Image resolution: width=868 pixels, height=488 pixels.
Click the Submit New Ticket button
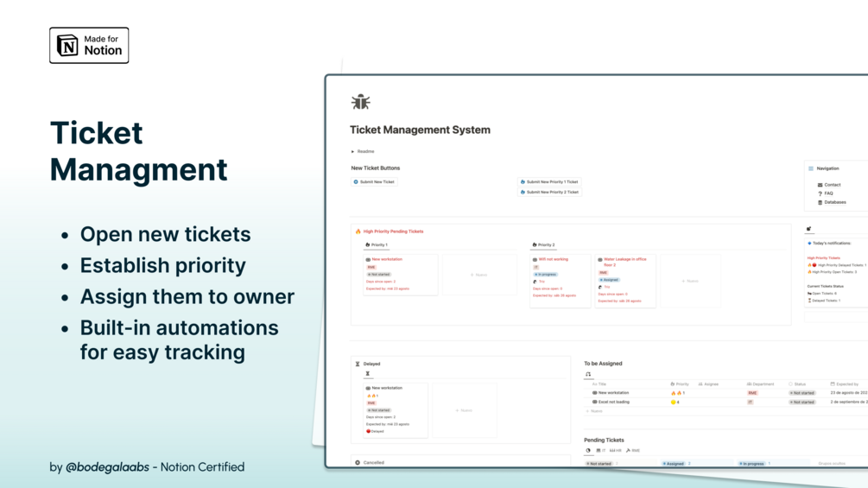(374, 181)
